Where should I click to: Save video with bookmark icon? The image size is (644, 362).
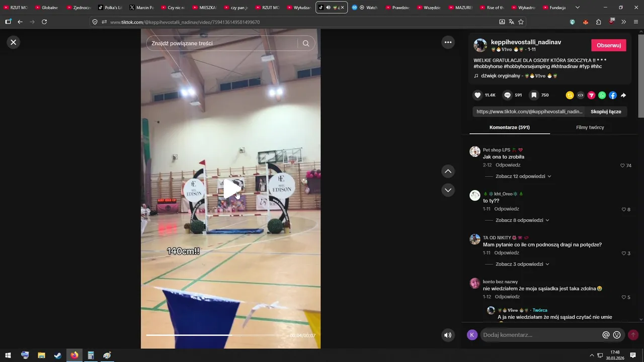tap(534, 95)
